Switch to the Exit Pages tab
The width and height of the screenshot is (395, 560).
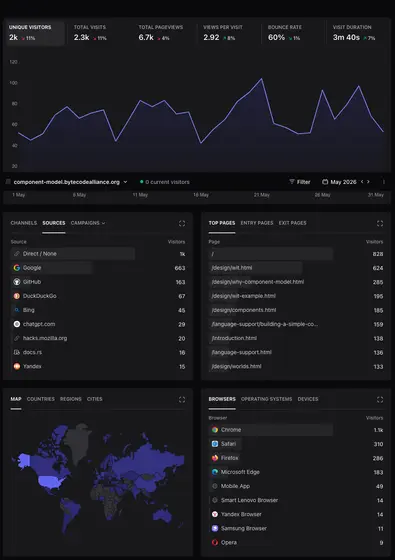click(x=292, y=223)
